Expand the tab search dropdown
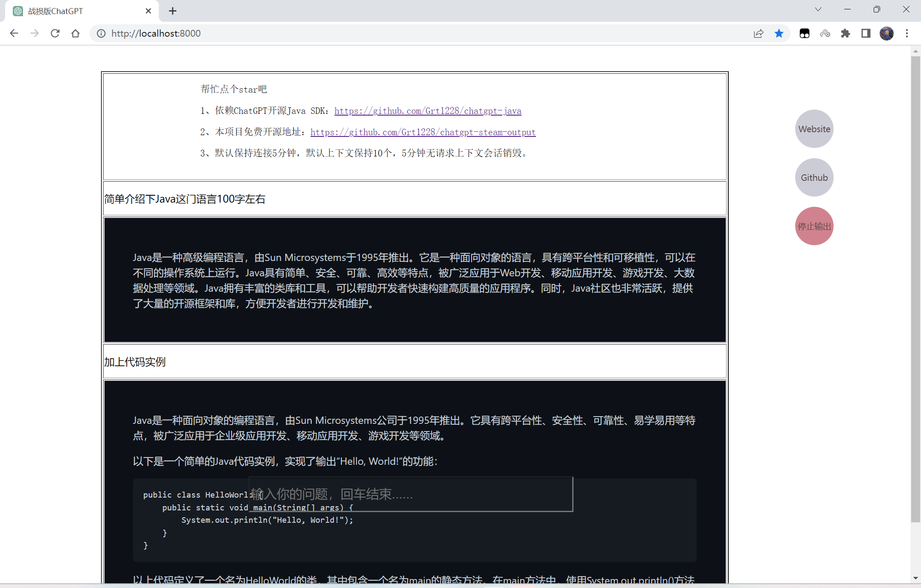 point(818,9)
